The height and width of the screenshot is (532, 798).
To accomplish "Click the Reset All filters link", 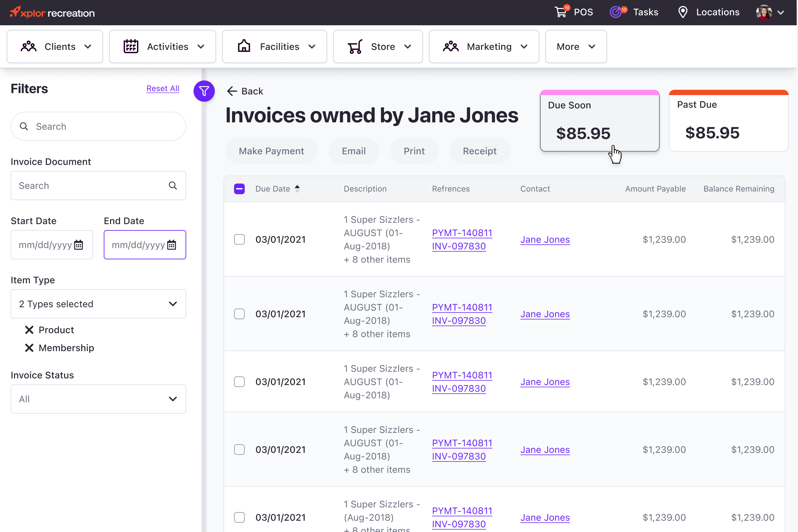I will coord(162,88).
